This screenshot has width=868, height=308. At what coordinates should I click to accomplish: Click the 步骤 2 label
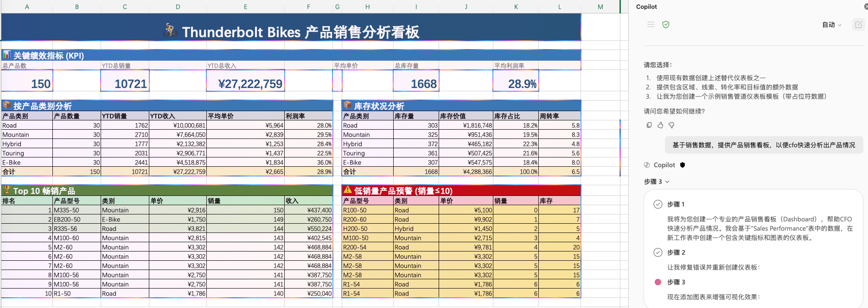point(676,252)
